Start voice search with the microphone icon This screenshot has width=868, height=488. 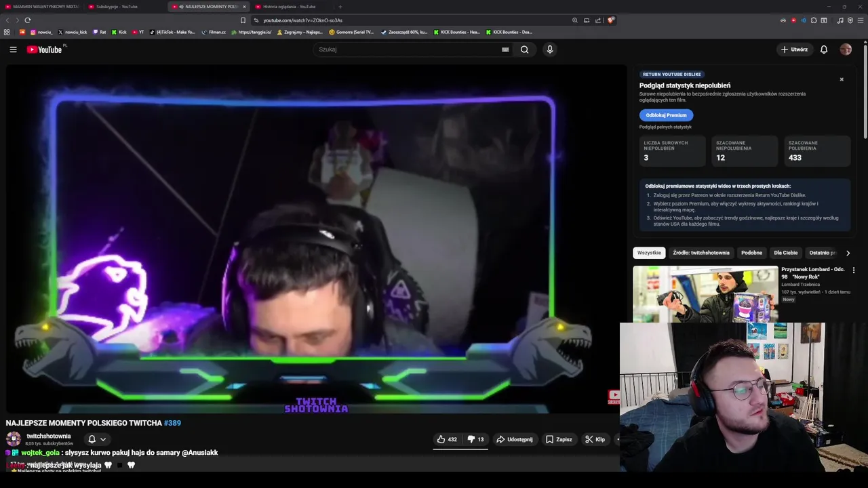click(x=550, y=49)
